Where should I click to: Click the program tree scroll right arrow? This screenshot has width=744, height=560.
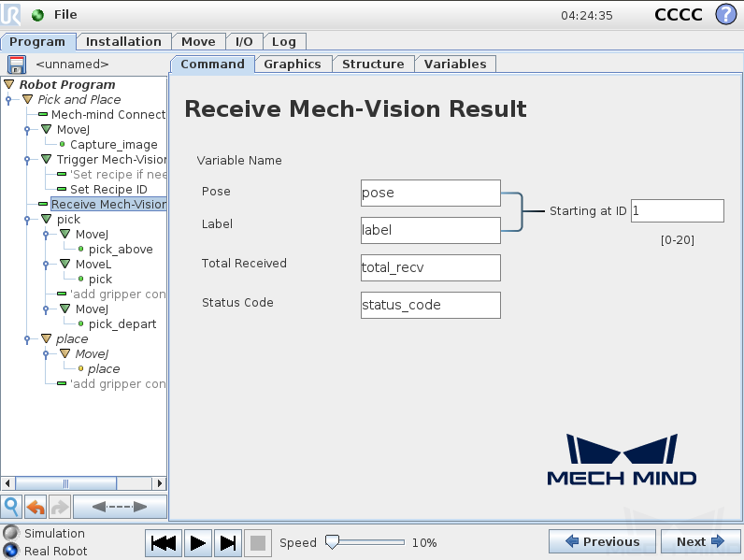(x=160, y=483)
